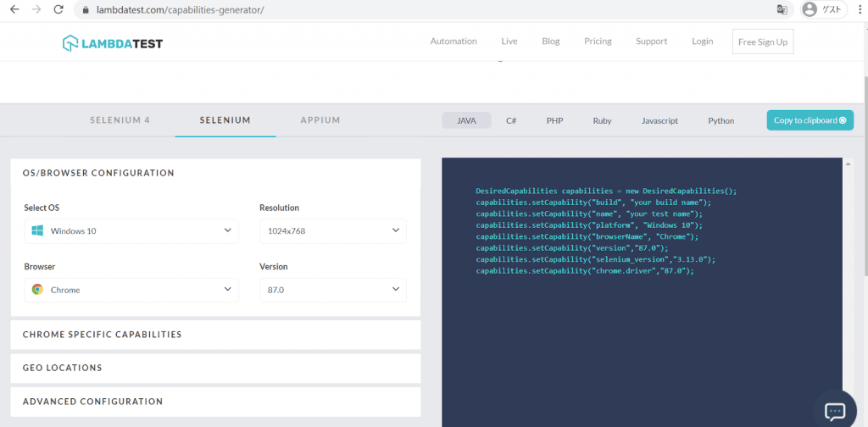This screenshot has width=868, height=427.
Task: Click the Free Sign Up button
Action: pyautogui.click(x=763, y=42)
